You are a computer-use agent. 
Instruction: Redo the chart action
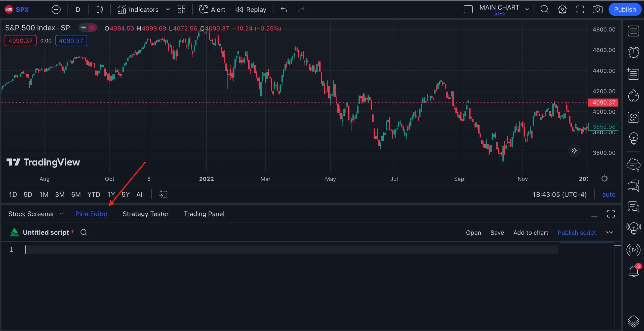[x=301, y=10]
